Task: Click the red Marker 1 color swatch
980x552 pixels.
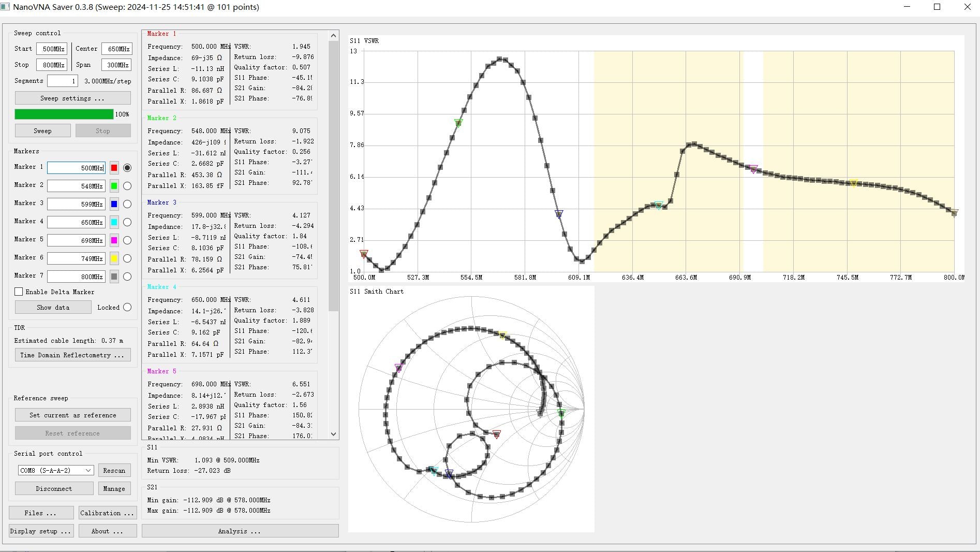Action: pyautogui.click(x=114, y=168)
